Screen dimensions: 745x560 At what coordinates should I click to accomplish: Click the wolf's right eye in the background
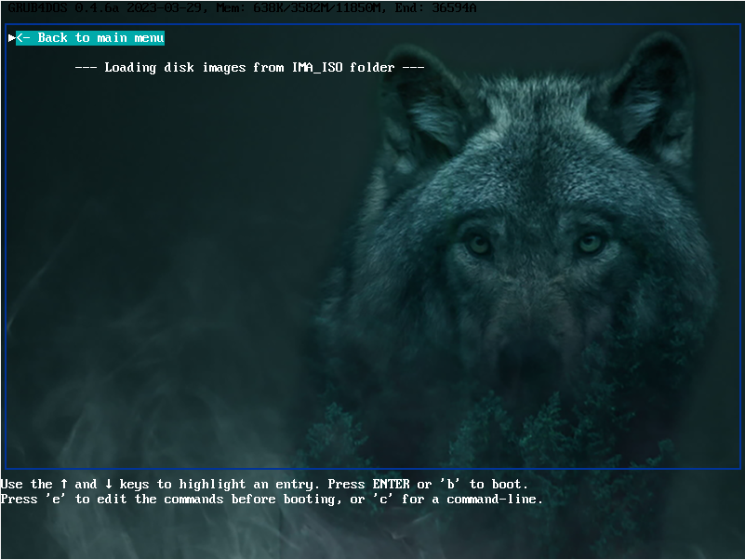click(590, 244)
